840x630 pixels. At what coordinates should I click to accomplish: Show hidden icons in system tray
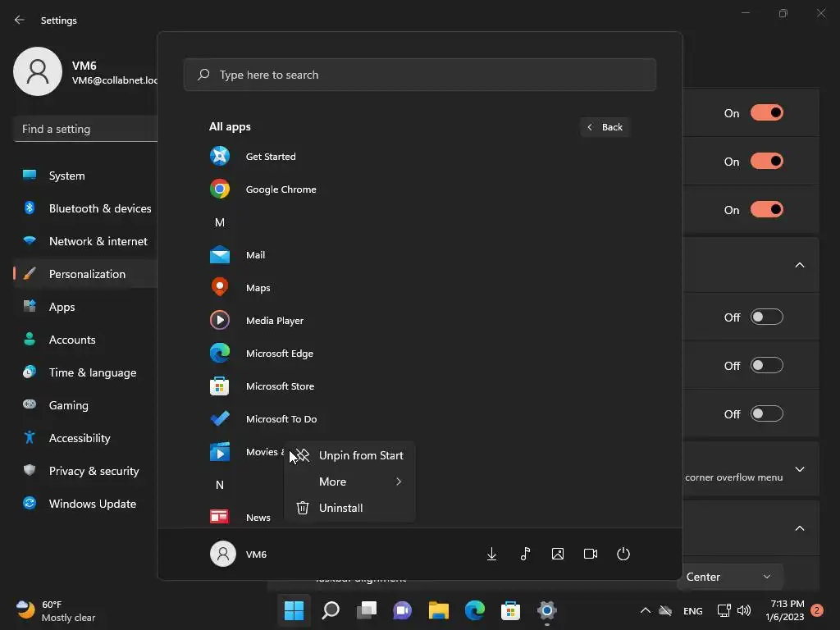coord(645,610)
